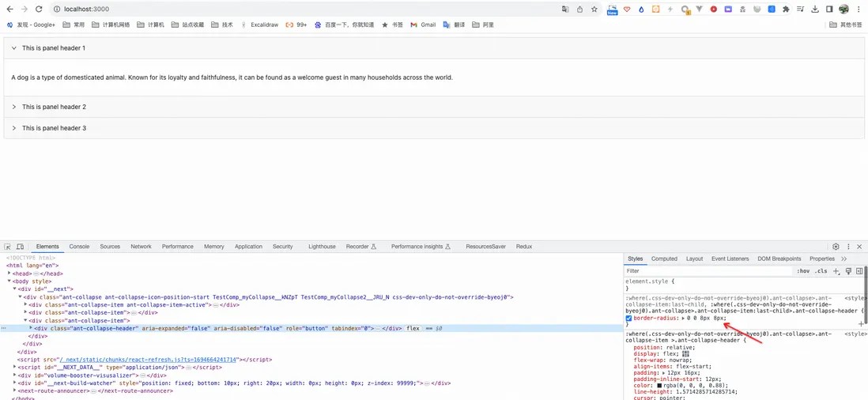Open the media control playlist icon
This screenshot has height=400, width=868.
click(x=801, y=9)
